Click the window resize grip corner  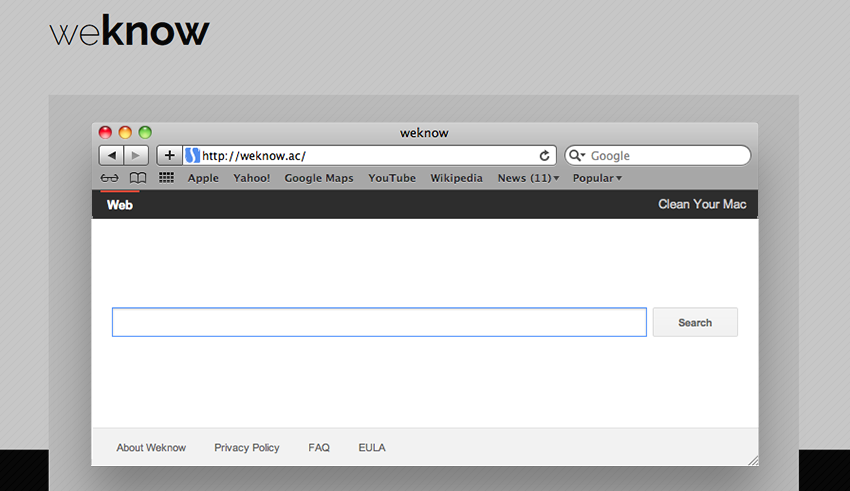pos(753,461)
